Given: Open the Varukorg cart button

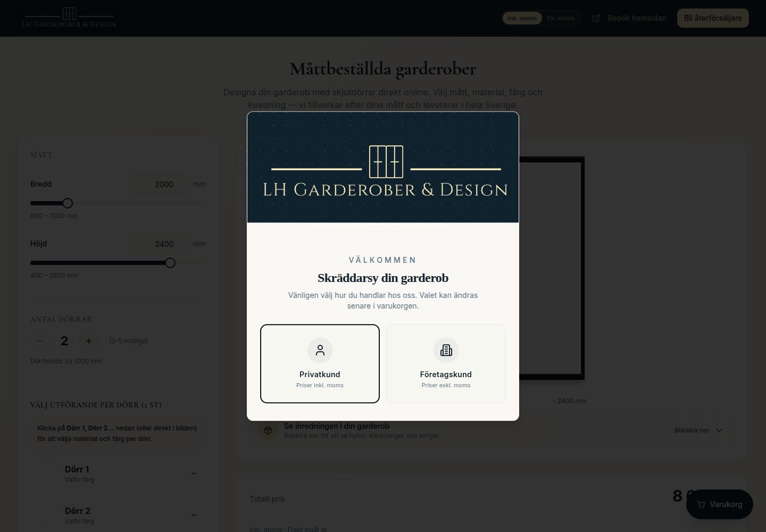Looking at the screenshot, I should [x=720, y=504].
